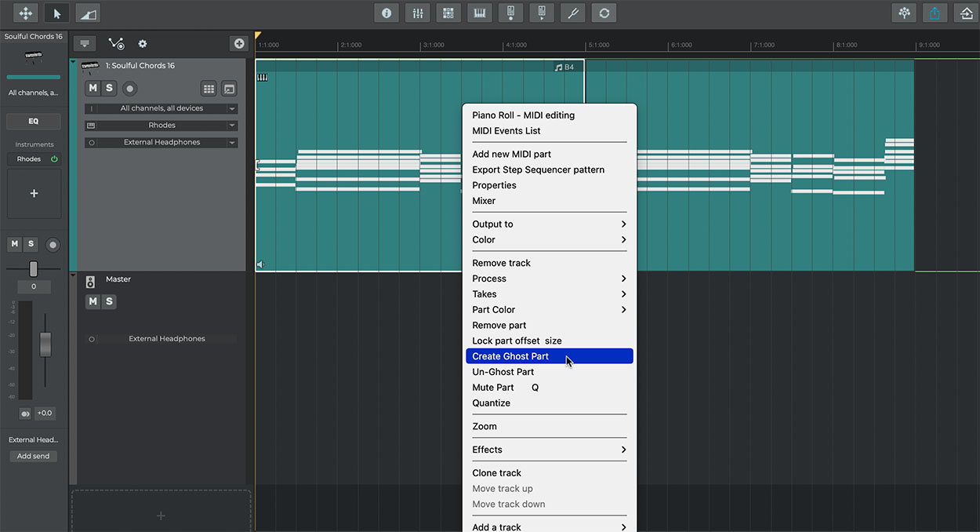Click the add track plus icon
The width and height of the screenshot is (980, 532).
(x=239, y=44)
